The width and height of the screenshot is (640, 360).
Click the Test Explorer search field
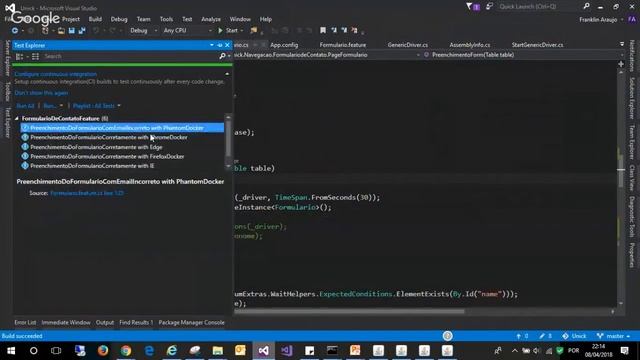click(131, 56)
